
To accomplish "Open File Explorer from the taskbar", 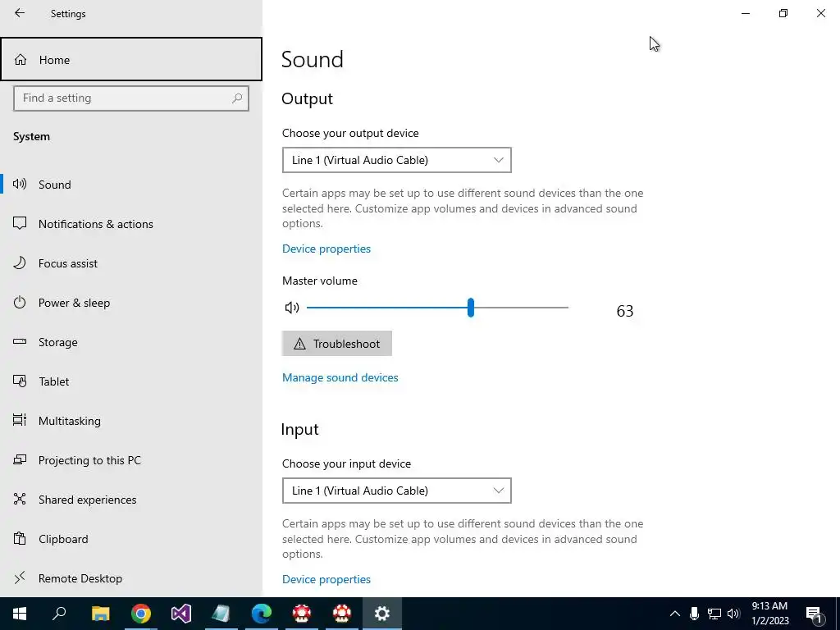I will click(100, 614).
